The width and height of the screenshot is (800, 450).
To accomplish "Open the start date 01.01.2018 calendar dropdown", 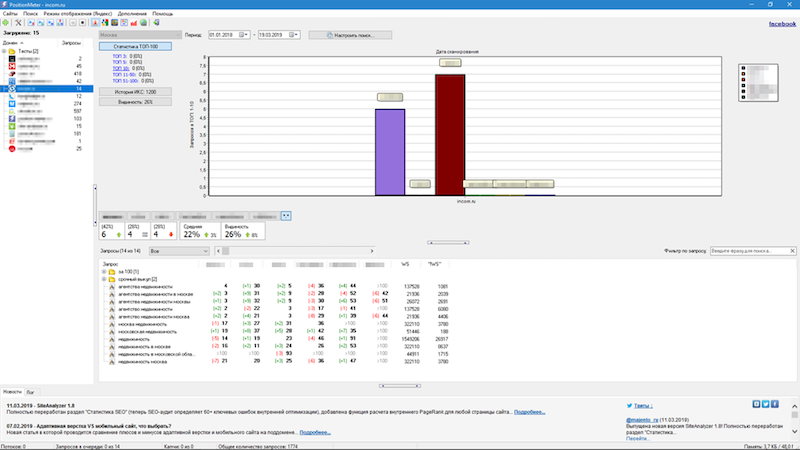I will 245,35.
